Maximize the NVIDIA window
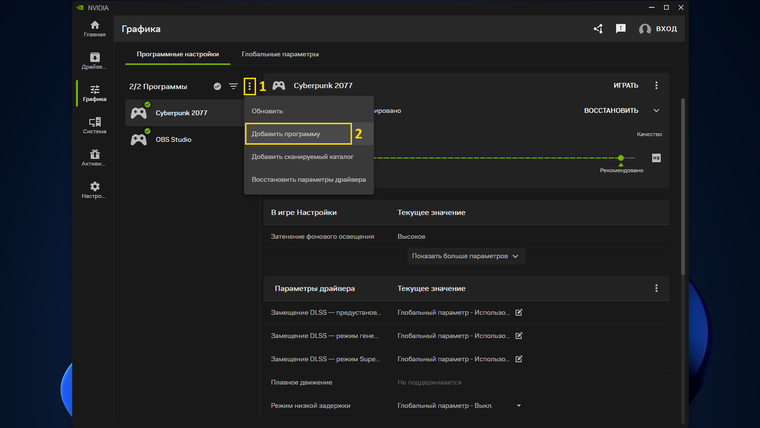This screenshot has width=760, height=428. coord(666,7)
